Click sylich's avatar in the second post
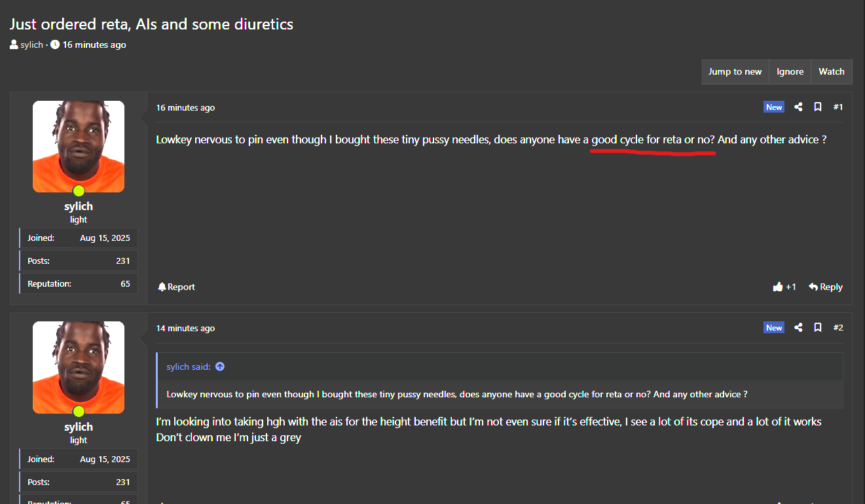The image size is (865, 504). (x=79, y=367)
